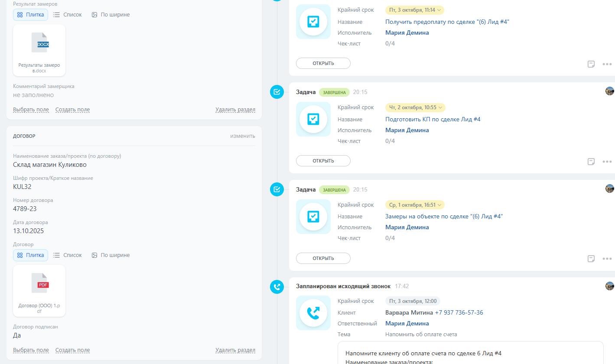Open the DOCX file 'Результаты замеров.docx'
The image size is (615, 364).
39,50
